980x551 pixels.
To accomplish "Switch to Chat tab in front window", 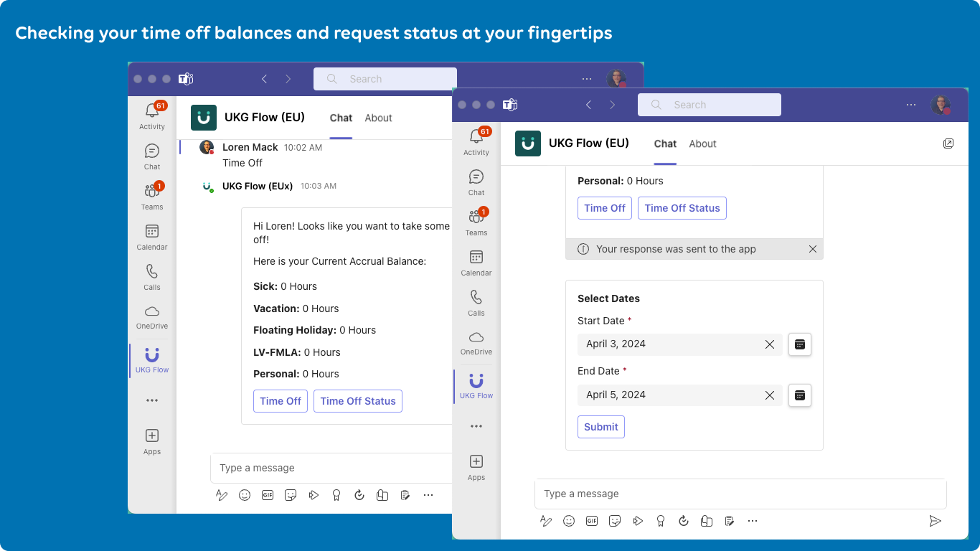I will click(665, 143).
